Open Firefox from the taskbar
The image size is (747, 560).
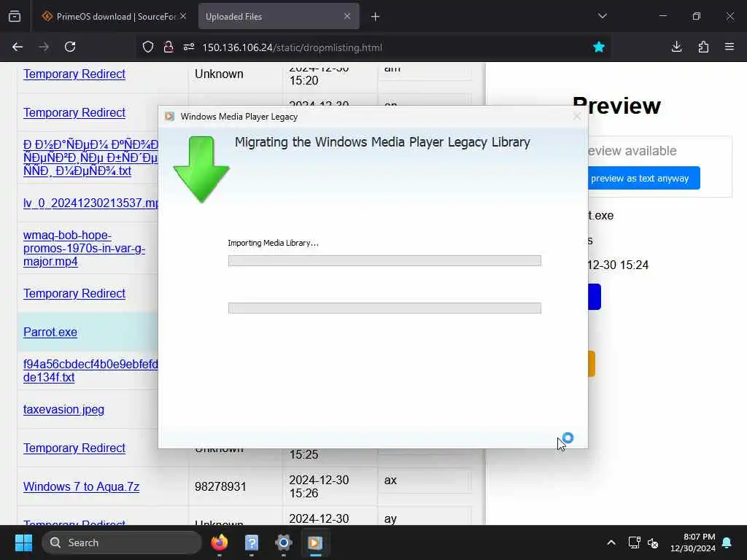click(x=219, y=542)
